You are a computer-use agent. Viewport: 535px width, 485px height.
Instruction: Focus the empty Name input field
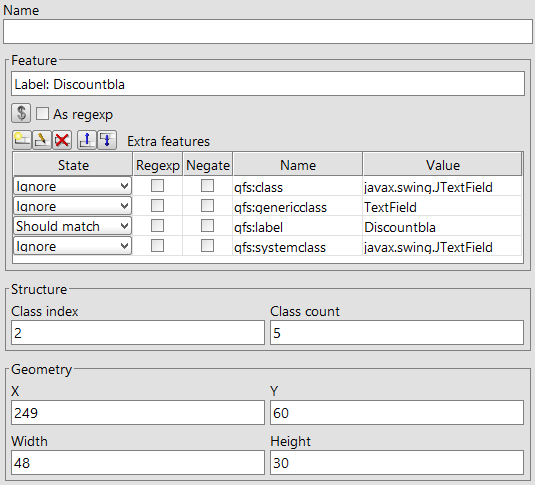point(268,31)
